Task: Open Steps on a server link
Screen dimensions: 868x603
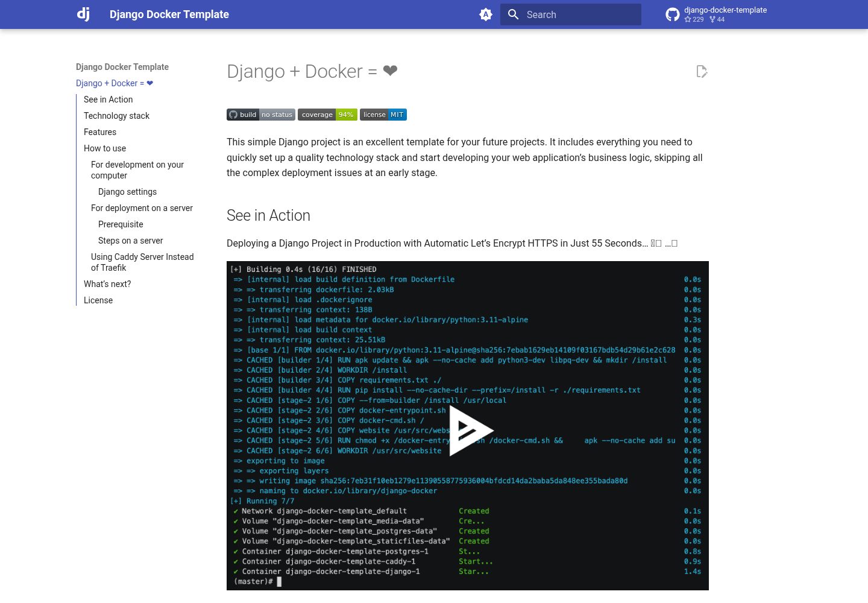Action: click(130, 241)
